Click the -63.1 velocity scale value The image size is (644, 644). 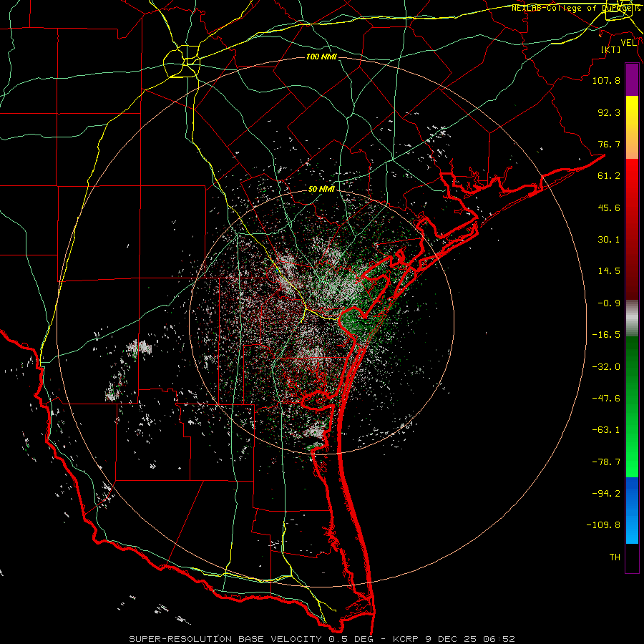606,430
